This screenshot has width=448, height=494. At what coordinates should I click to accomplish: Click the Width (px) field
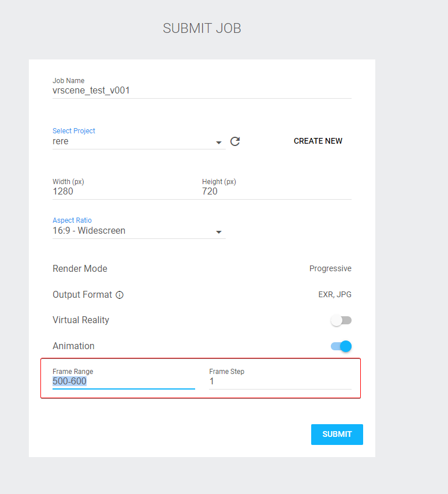(125, 191)
